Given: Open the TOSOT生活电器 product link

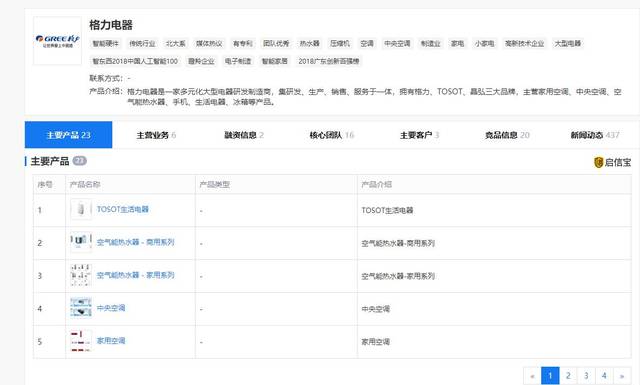Looking at the screenshot, I should (x=123, y=209).
